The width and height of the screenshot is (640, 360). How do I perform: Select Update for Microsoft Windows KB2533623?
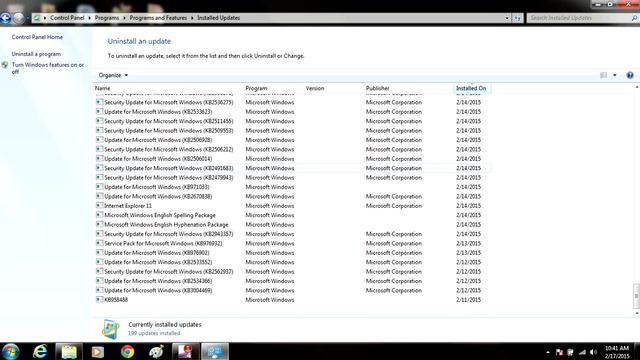292,111
